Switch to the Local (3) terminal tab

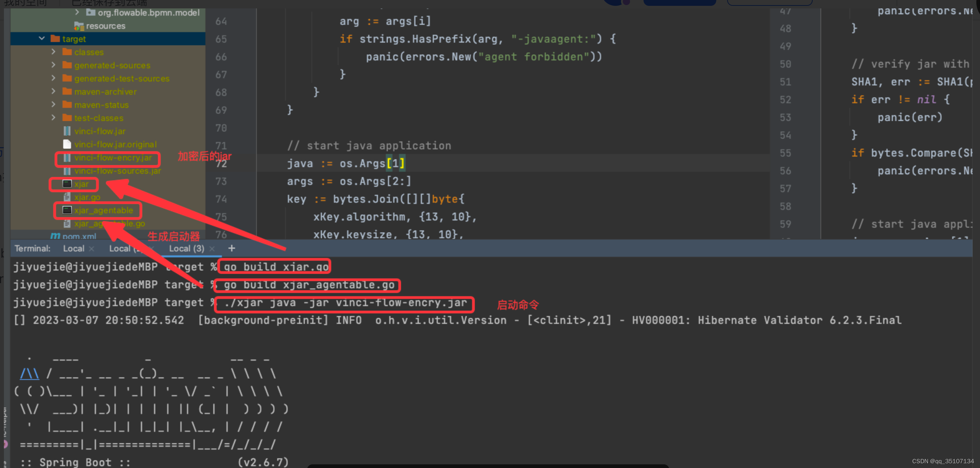point(186,249)
